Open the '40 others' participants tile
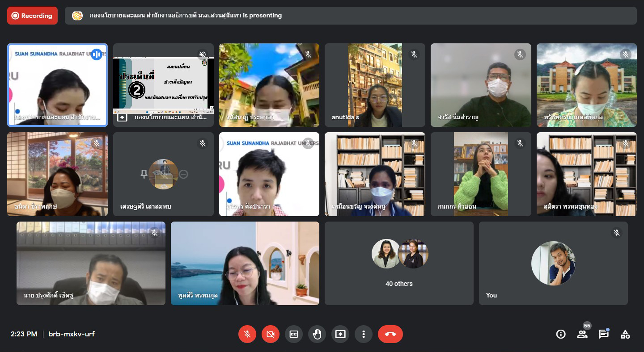The height and width of the screenshot is (352, 644). pyautogui.click(x=399, y=264)
